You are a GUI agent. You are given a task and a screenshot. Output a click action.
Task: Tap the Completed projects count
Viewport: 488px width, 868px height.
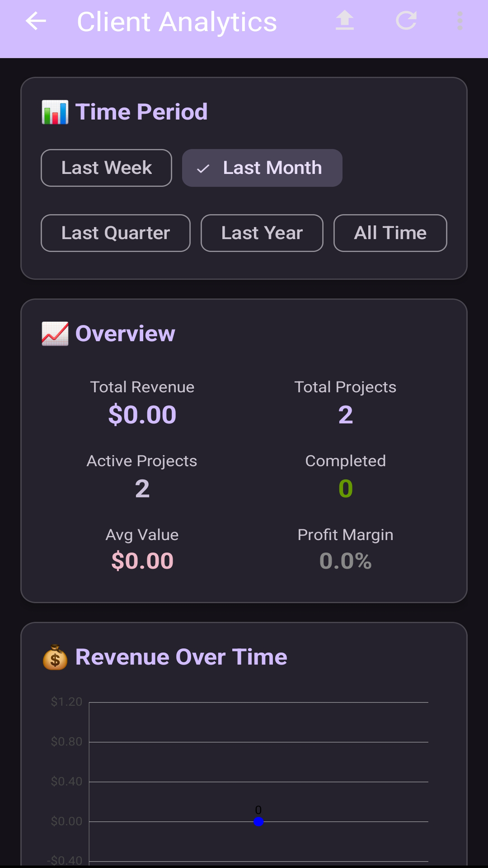(346, 489)
